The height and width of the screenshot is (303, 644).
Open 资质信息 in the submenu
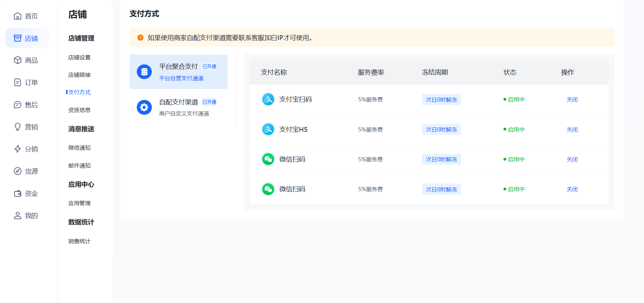point(80,110)
